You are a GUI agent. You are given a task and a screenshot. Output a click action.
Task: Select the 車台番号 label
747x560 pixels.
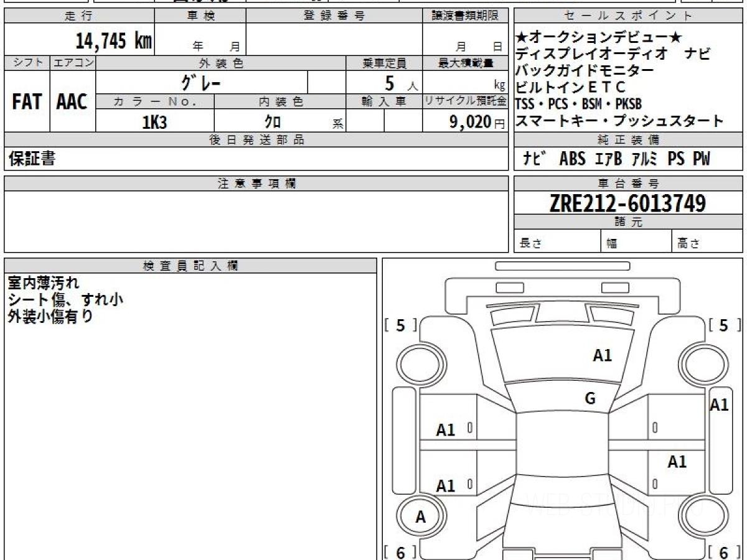(628, 184)
